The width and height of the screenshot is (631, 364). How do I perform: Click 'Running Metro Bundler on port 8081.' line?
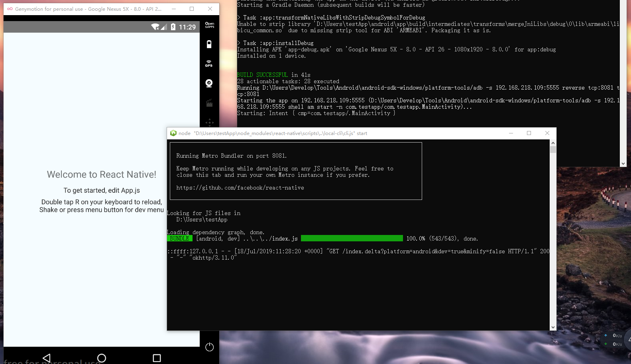(x=232, y=156)
